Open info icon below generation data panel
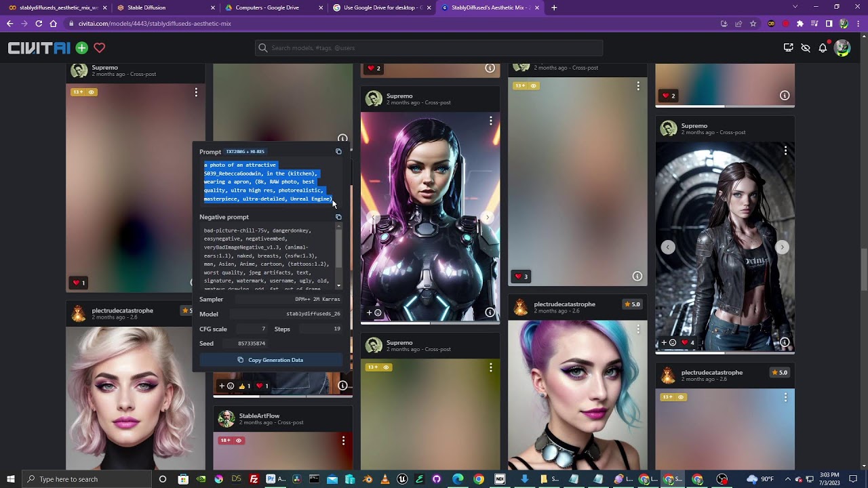Screen dimensions: 868x488 [342, 386]
